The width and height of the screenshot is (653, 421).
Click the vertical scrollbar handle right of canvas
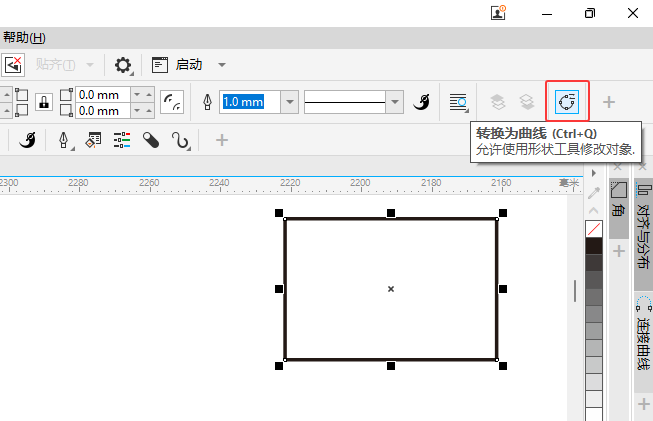[x=575, y=291]
